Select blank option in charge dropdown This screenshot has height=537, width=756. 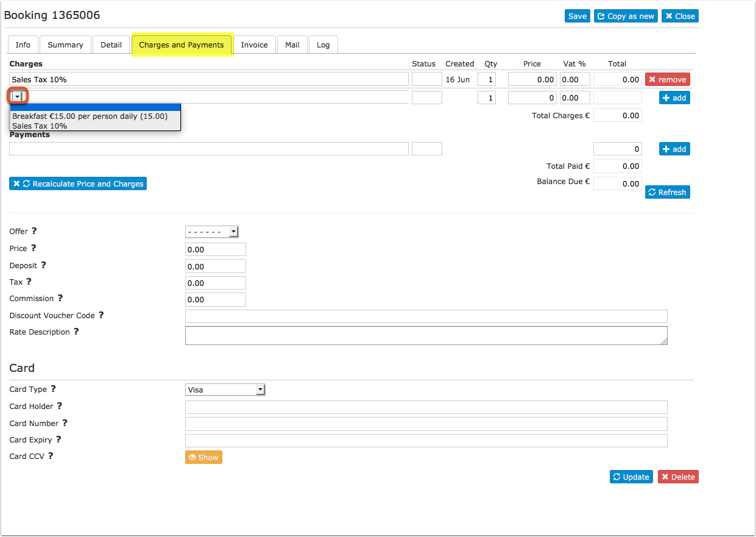coord(96,107)
